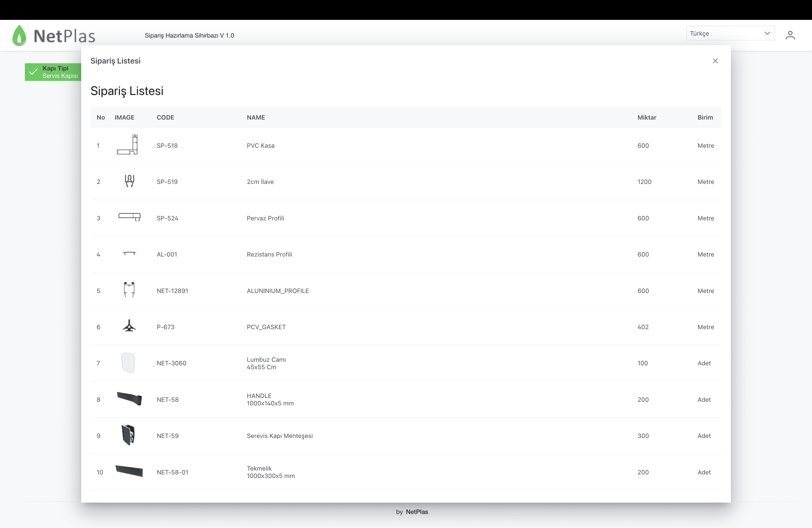The height and width of the screenshot is (528, 812).
Task: Click the PCV_GASKET image
Action: pos(129,326)
